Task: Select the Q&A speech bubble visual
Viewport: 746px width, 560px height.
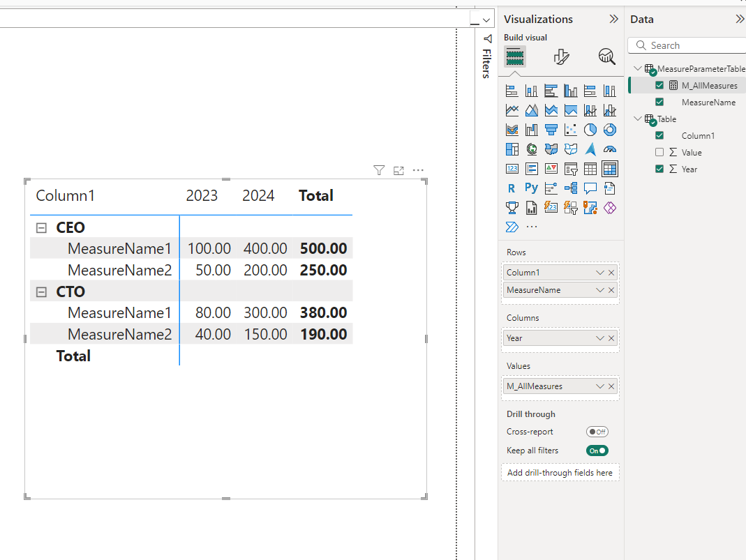Action: [x=590, y=188]
